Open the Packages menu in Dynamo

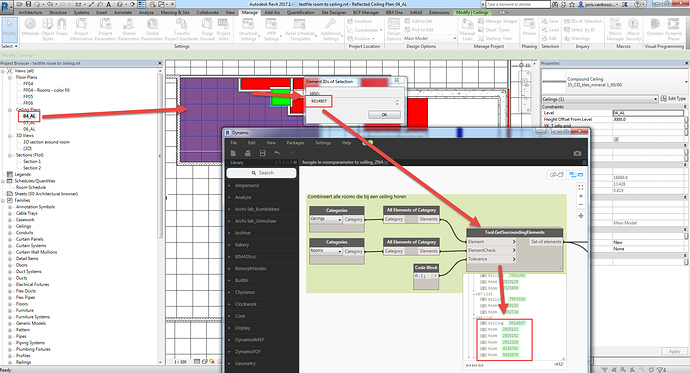[295, 143]
